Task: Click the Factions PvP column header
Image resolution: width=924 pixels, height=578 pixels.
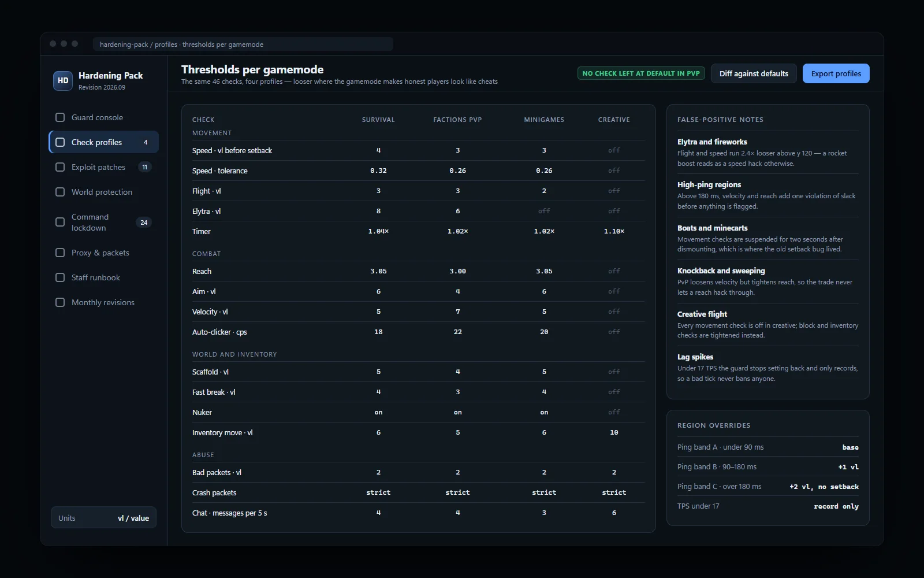Action: pos(457,120)
